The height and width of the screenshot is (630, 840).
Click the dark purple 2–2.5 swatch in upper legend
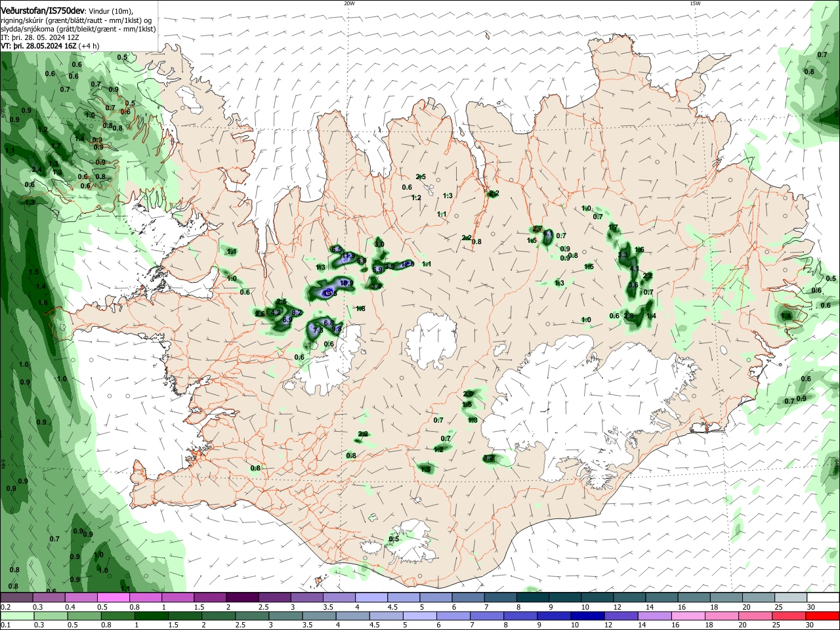[x=242, y=598]
